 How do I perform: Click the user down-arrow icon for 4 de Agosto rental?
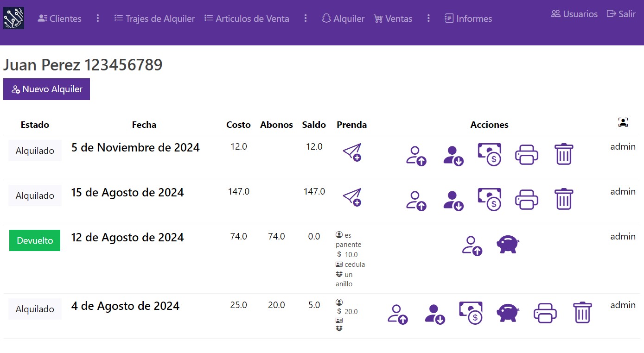434,314
